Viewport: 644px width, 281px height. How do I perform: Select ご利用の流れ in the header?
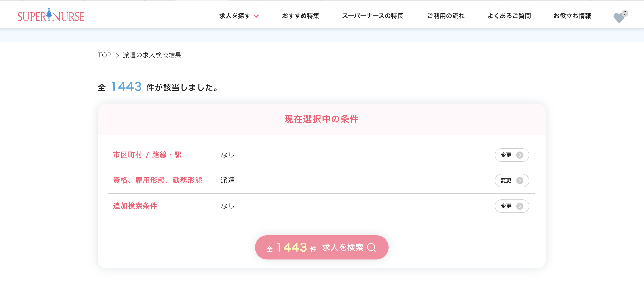click(446, 16)
